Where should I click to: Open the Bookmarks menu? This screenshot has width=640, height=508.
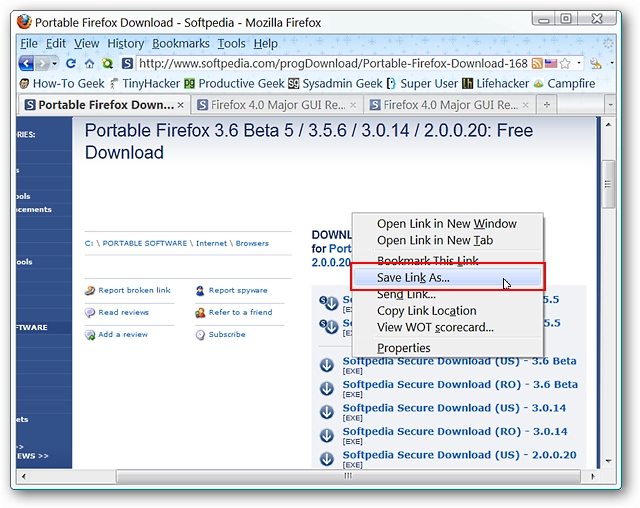pyautogui.click(x=181, y=43)
